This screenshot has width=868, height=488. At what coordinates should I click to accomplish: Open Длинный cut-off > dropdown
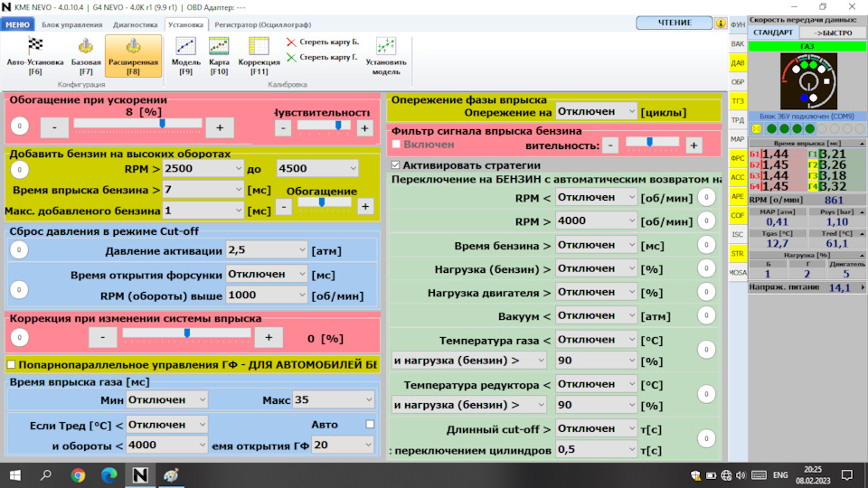coord(596,428)
